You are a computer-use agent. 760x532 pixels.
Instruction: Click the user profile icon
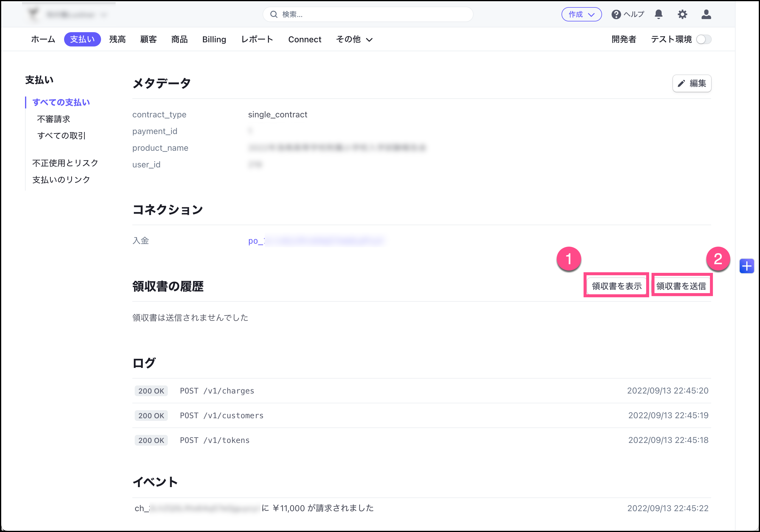pos(706,14)
